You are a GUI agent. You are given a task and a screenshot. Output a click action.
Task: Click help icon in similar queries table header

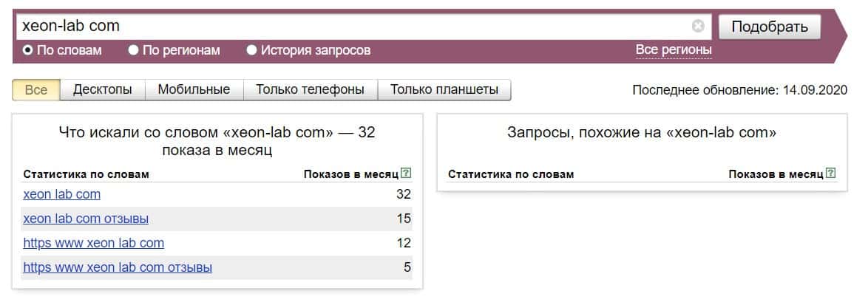(x=831, y=174)
